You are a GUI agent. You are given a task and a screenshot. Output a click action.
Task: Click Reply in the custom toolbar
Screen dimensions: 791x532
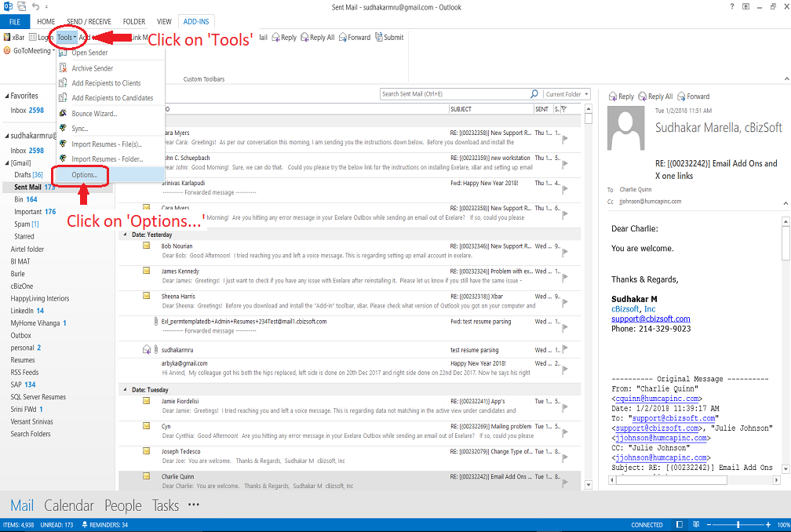284,38
